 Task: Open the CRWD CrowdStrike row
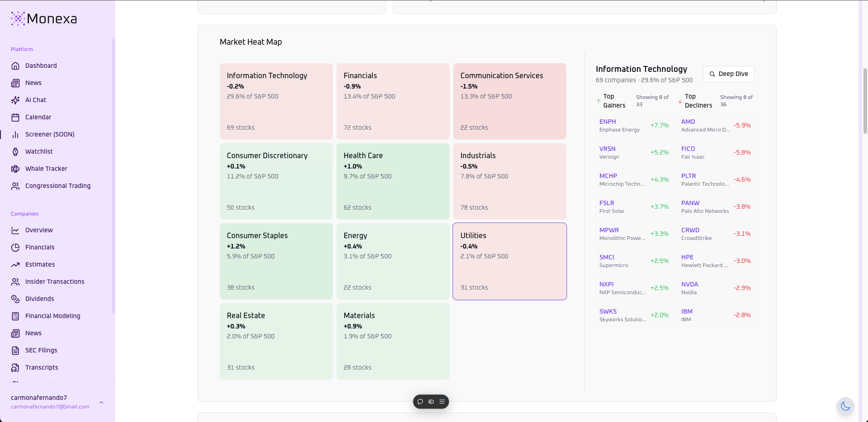tap(716, 234)
